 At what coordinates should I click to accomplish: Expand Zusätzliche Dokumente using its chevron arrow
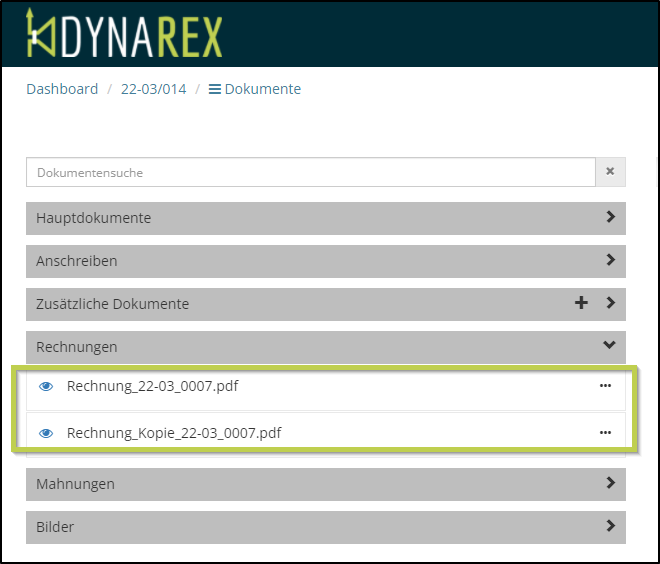(610, 303)
